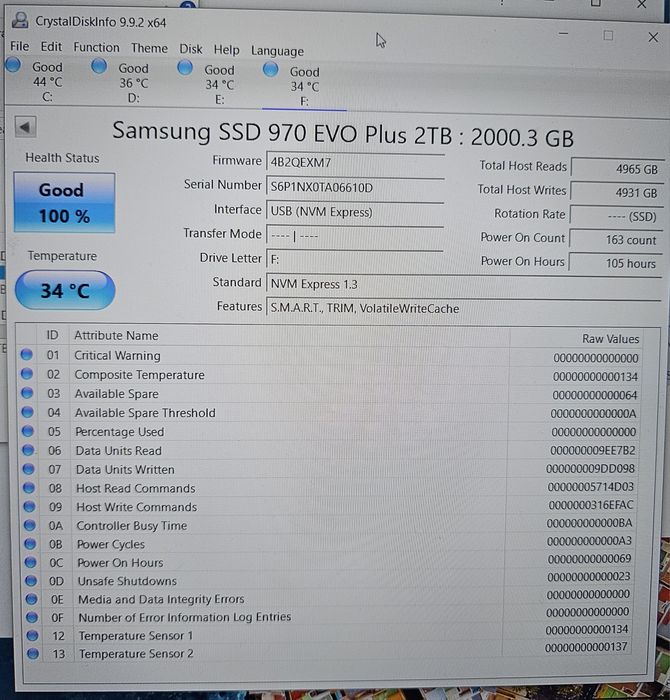Click status dot for Controller Busy Time row
This screenshot has width=670, height=700.
[x=30, y=525]
